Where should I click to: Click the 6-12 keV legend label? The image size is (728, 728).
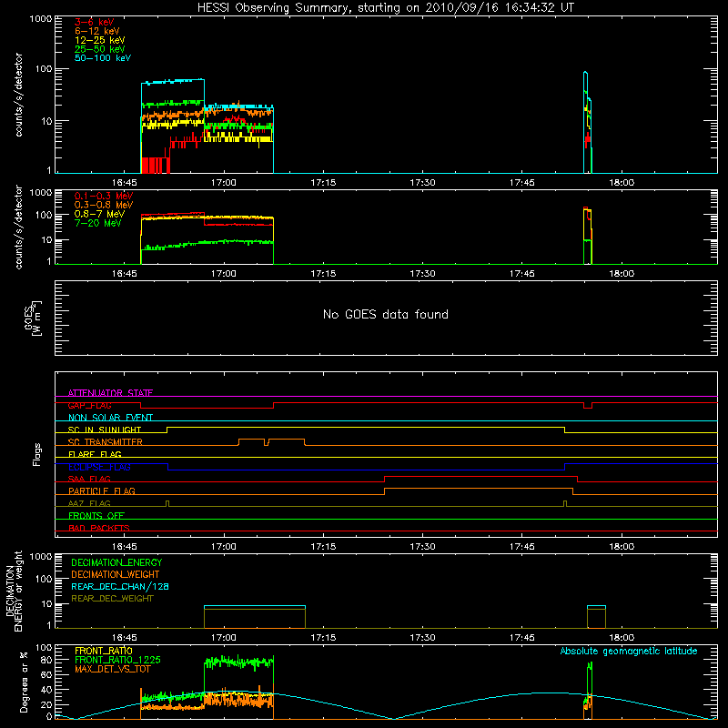coord(97,31)
